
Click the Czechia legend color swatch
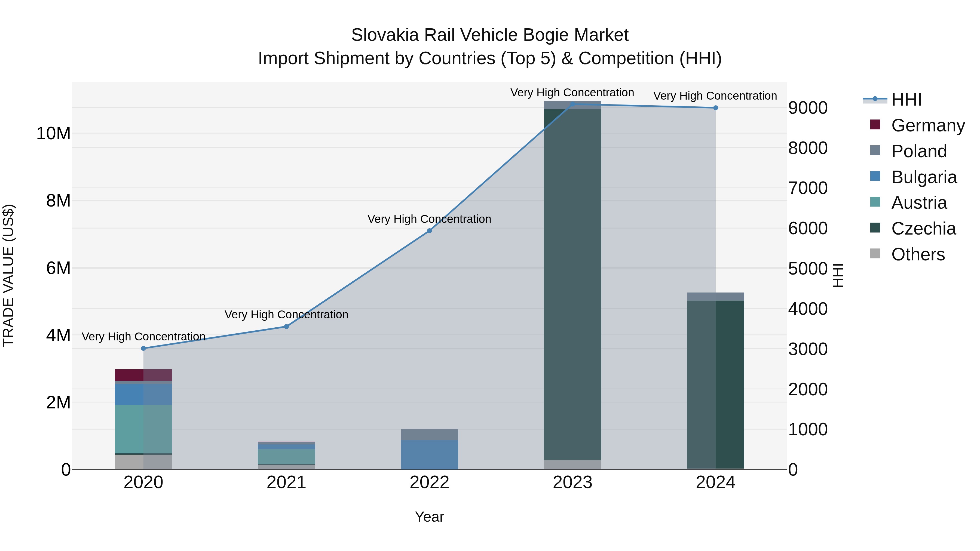coord(875,228)
